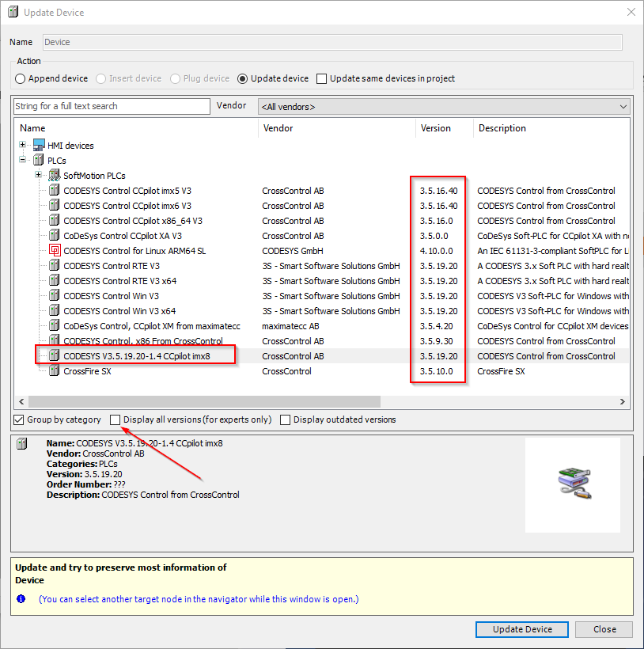Screen dimensions: 644x649
Task: Collapse the PLCs tree node
Action: [23, 160]
